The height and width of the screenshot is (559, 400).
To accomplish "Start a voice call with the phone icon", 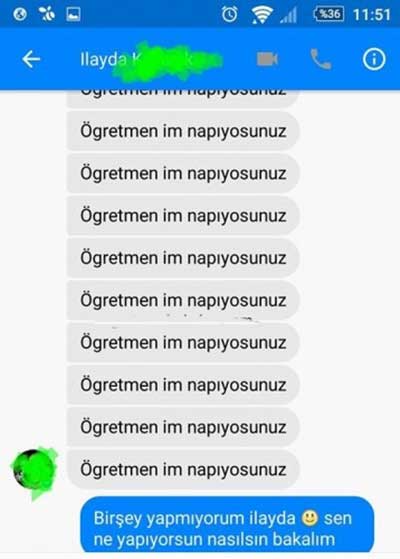I will click(x=320, y=59).
